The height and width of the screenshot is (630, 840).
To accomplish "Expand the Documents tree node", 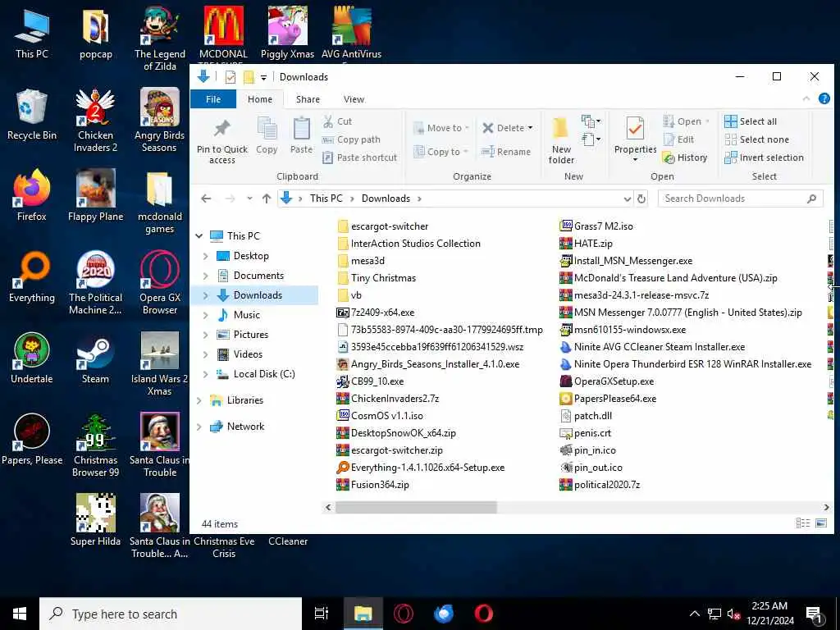I will (206, 276).
